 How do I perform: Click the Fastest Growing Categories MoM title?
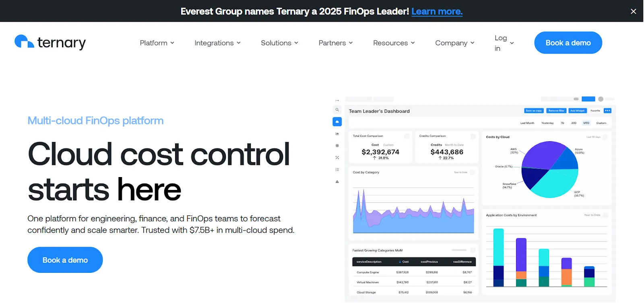click(378, 250)
